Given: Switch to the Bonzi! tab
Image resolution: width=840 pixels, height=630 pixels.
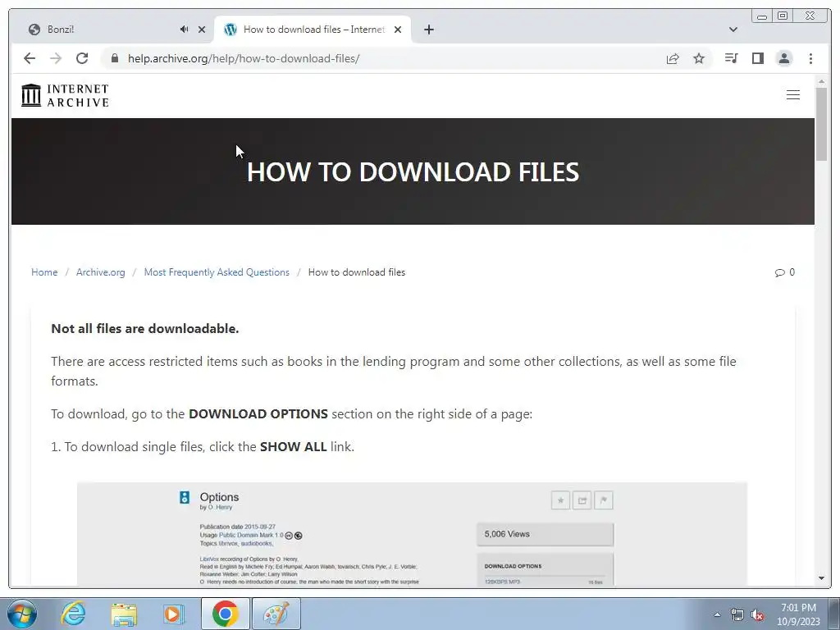Looking at the screenshot, I should (107, 30).
